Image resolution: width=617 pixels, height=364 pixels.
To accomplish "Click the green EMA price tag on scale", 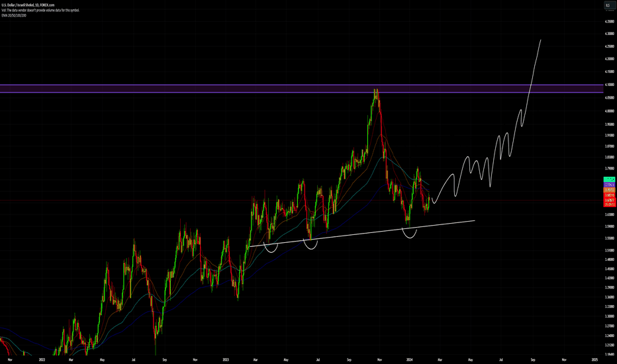I will pyautogui.click(x=609, y=179).
